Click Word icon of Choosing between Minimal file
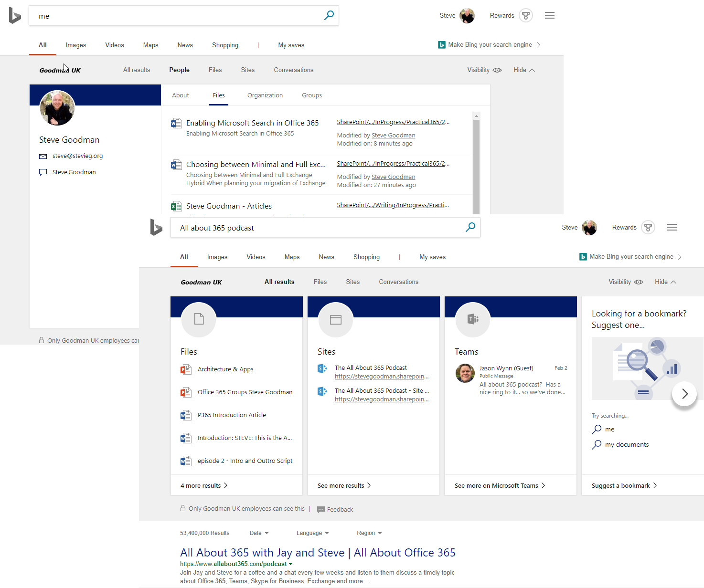 click(x=176, y=165)
